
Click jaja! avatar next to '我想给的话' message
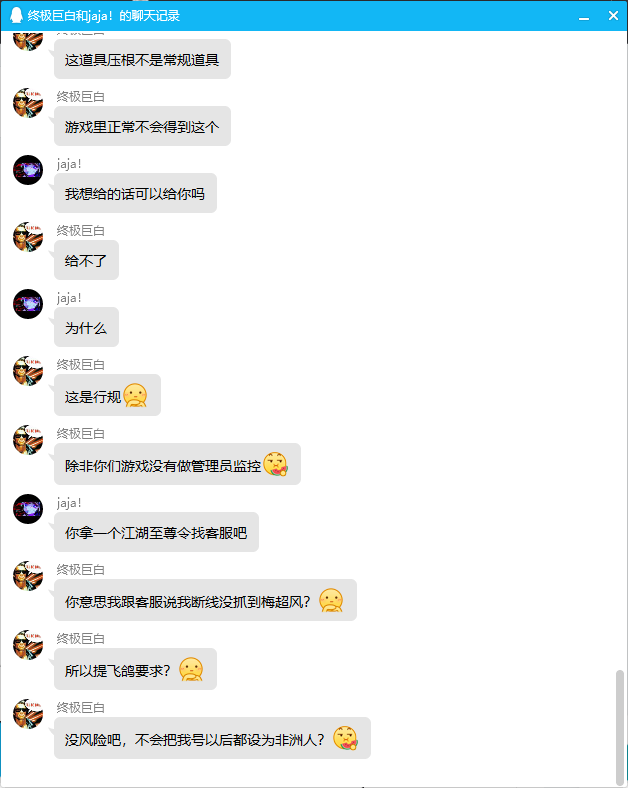[28, 170]
